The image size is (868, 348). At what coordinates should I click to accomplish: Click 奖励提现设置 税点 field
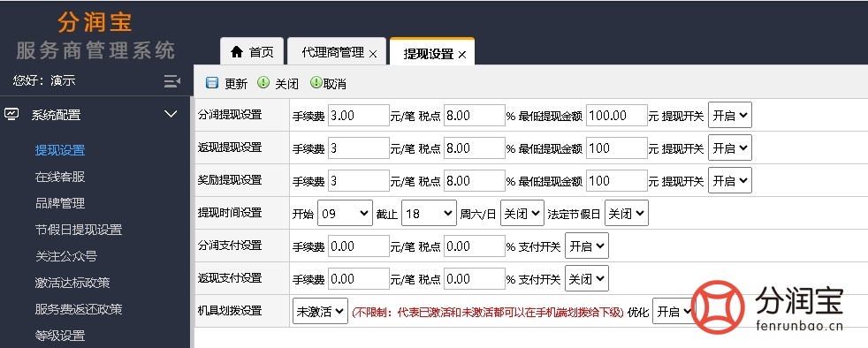pyautogui.click(x=475, y=180)
